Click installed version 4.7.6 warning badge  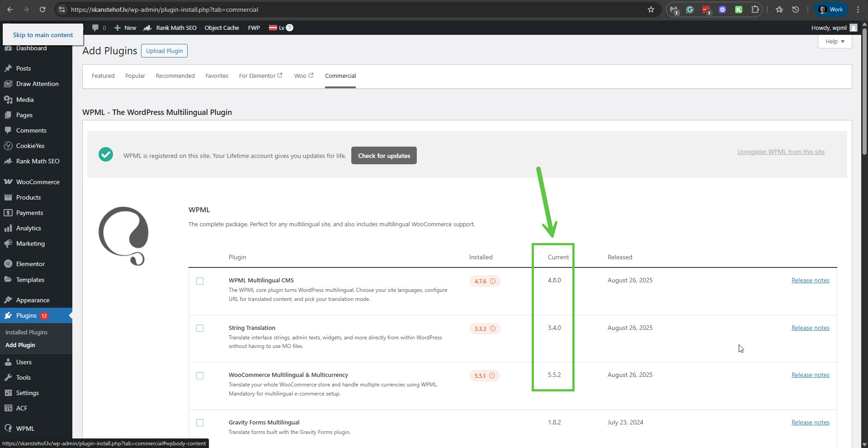click(x=485, y=281)
